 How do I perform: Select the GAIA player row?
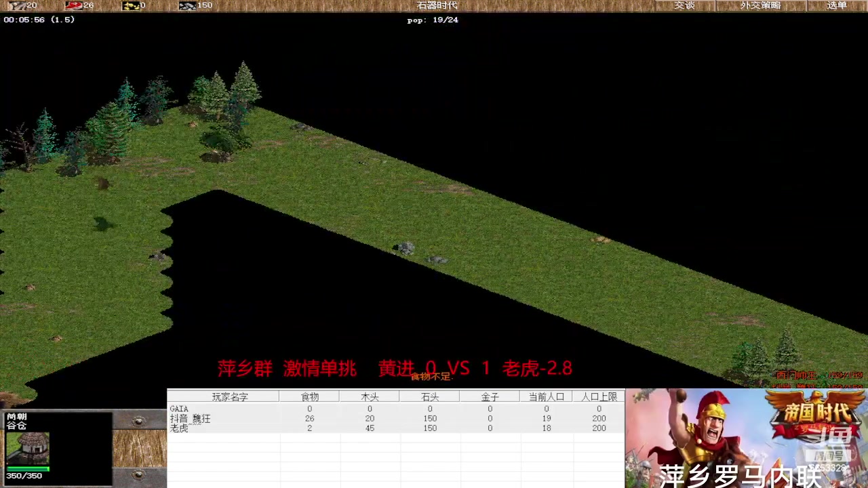pyautogui.click(x=395, y=409)
